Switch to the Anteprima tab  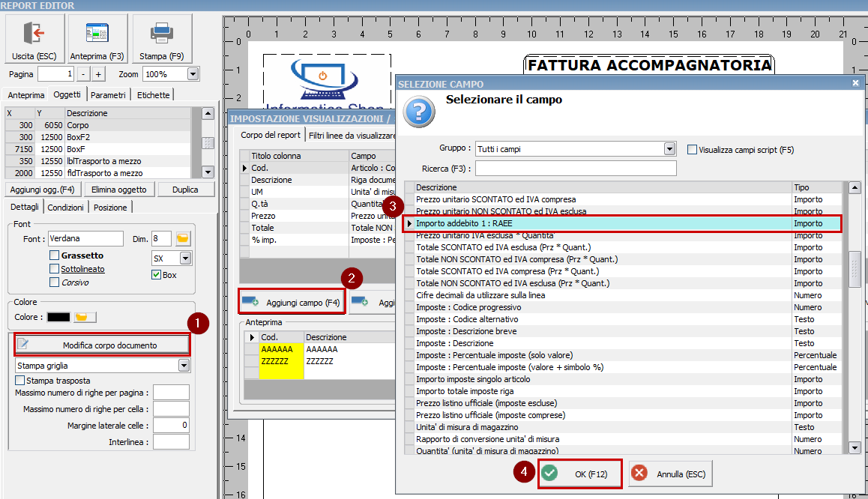point(25,95)
